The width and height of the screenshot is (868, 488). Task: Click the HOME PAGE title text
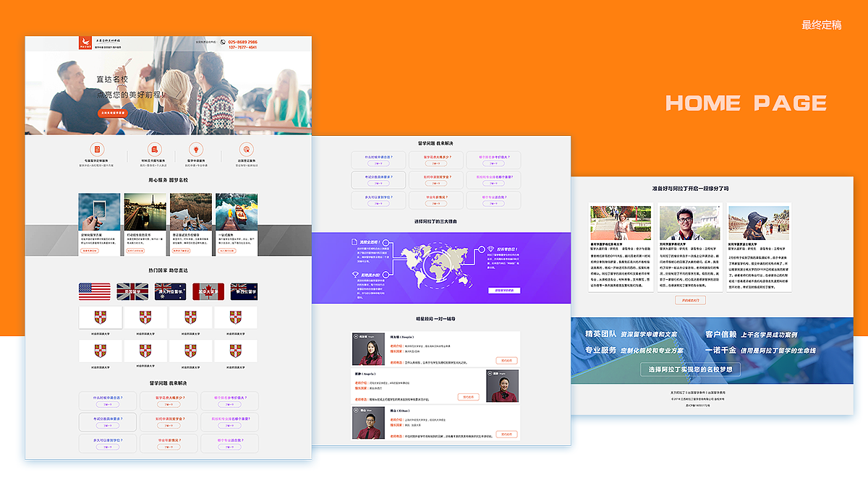pos(746,103)
